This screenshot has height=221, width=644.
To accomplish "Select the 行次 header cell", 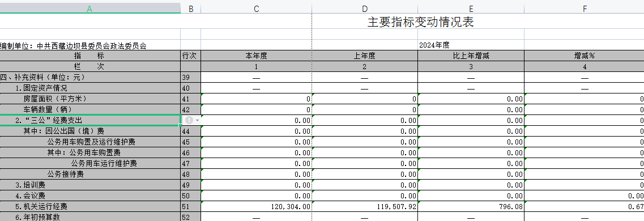I will [x=190, y=56].
